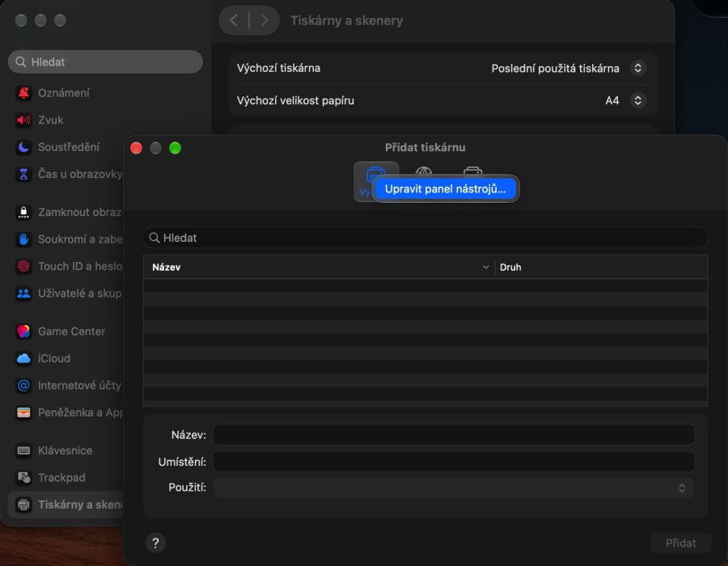This screenshot has width=728, height=566.
Task: Choose Upravit panel nástrojů… menu item
Action: tap(445, 189)
